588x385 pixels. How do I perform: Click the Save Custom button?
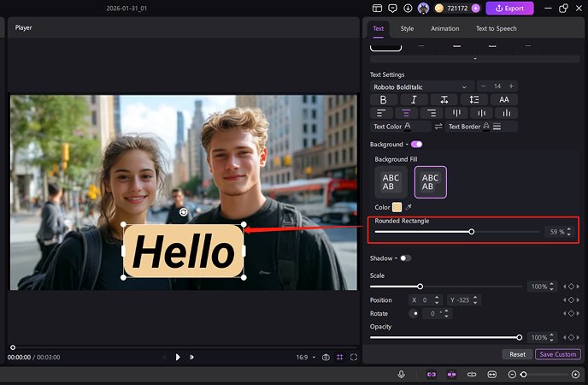(x=557, y=354)
